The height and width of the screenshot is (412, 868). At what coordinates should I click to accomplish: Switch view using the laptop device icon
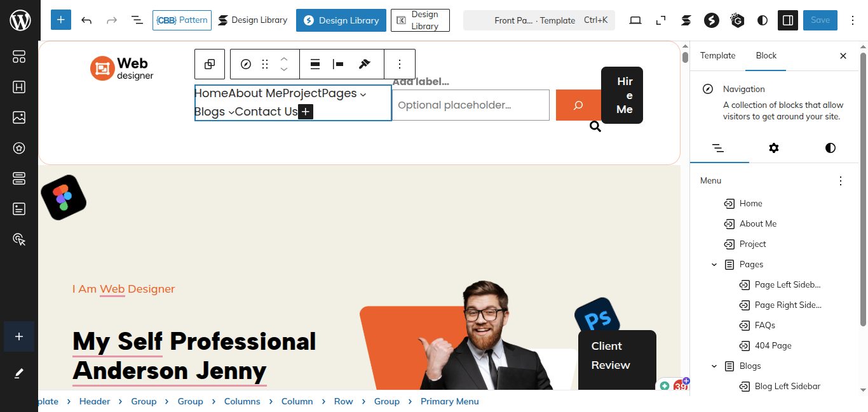(635, 20)
